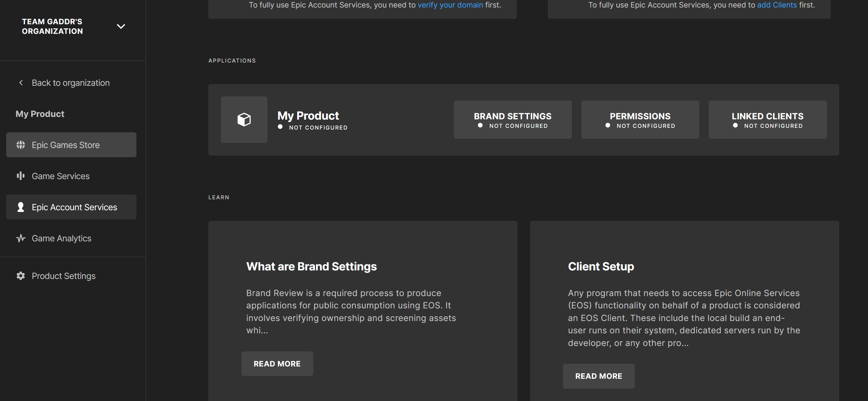
Task: Click the Epic Games Store globe icon
Action: (21, 145)
